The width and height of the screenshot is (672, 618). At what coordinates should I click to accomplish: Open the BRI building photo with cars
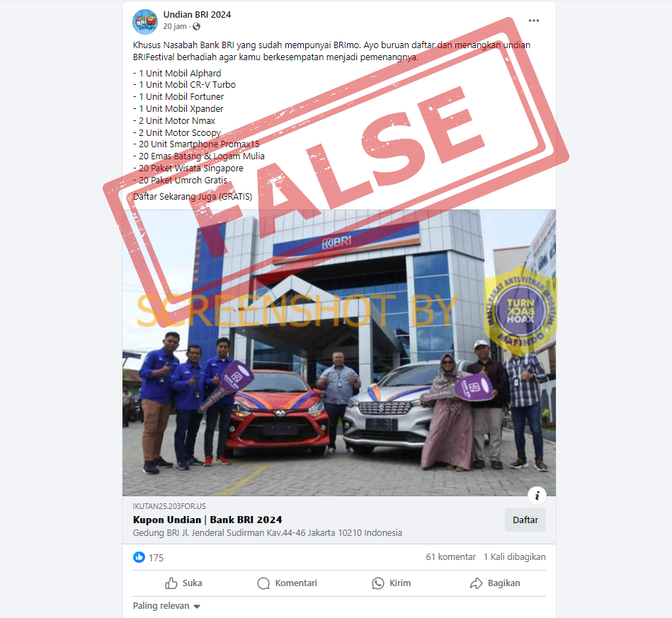tap(339, 353)
